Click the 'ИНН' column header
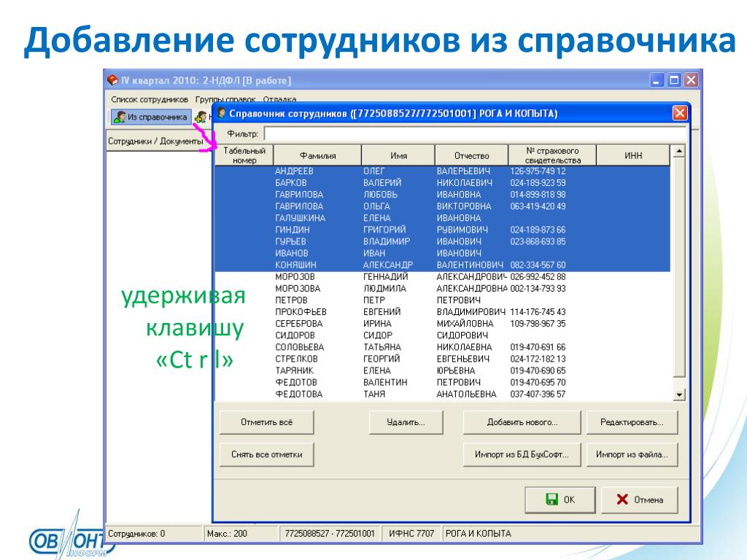 [x=633, y=155]
